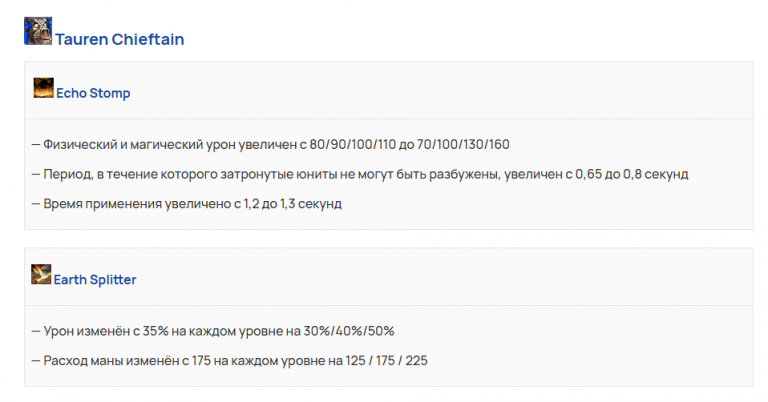Follow the Earth Splitter ability link

pos(96,280)
